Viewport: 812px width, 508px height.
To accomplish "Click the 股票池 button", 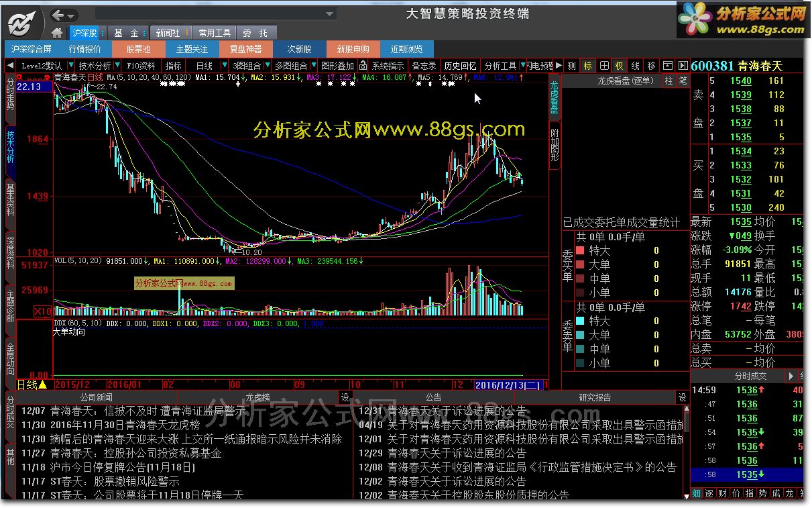I will pyautogui.click(x=139, y=49).
